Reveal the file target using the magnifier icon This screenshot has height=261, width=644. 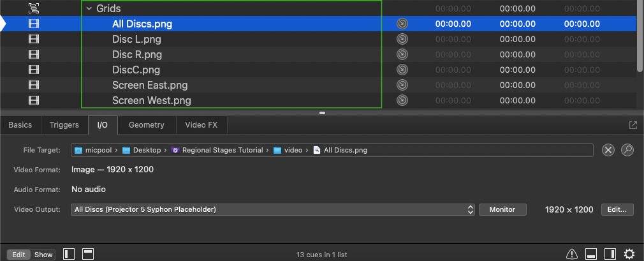click(x=627, y=150)
